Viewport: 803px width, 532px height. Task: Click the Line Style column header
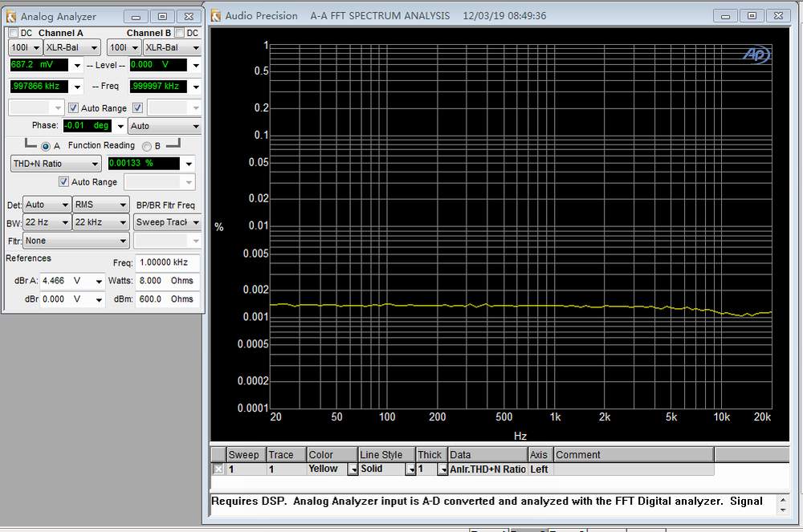pyautogui.click(x=387, y=455)
